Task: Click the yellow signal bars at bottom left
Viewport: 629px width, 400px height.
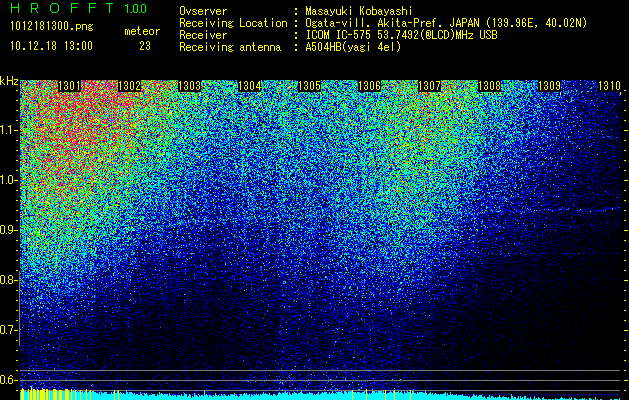Action: click(x=56, y=394)
